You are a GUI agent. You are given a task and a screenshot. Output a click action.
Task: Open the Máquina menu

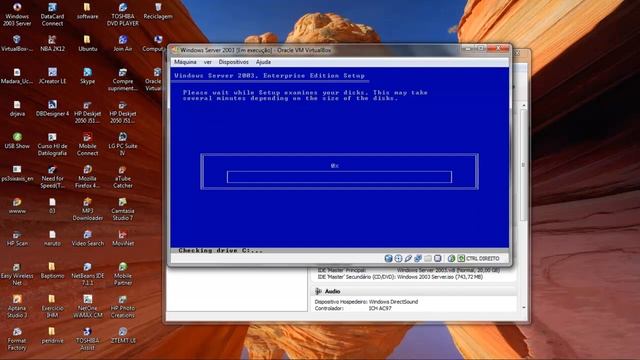(x=185, y=62)
